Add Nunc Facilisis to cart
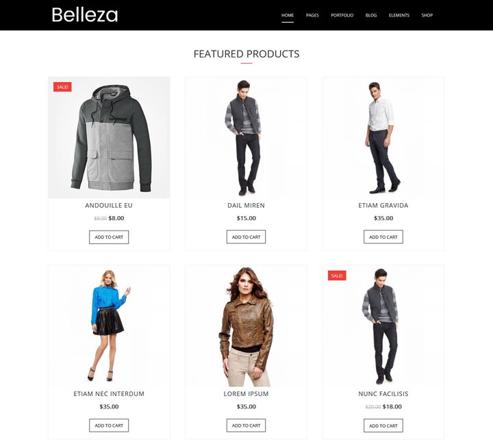Screen dimensions: 493x448 [x=383, y=425]
